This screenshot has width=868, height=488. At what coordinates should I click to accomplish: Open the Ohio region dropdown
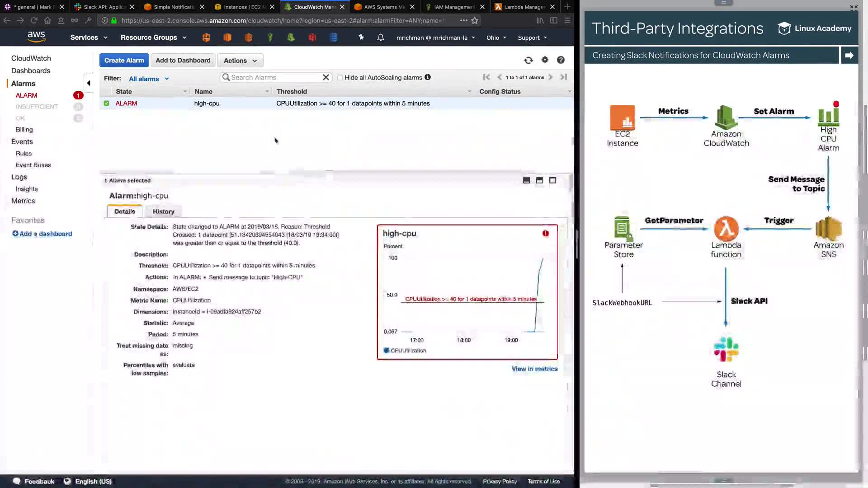[x=496, y=38]
